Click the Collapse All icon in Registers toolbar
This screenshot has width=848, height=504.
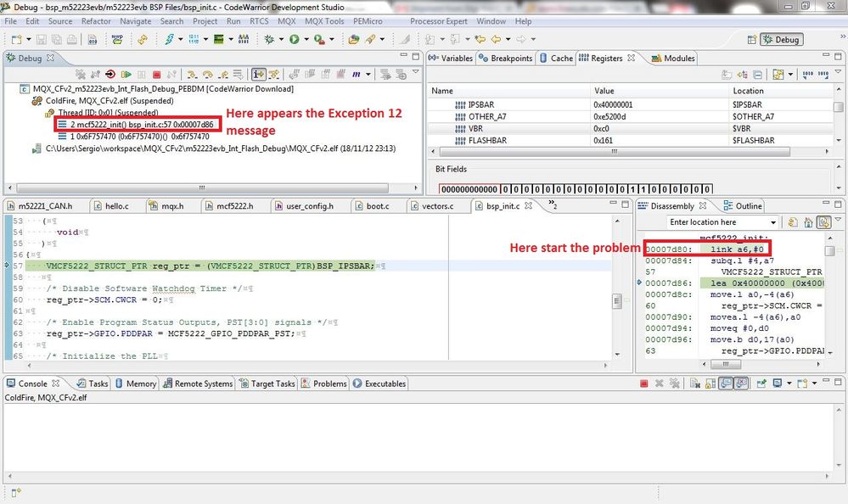coord(758,74)
